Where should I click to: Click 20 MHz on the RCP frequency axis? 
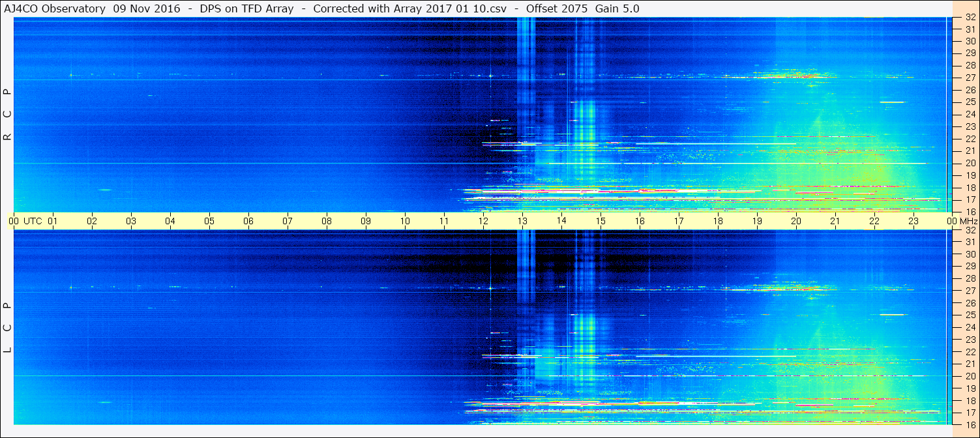(970, 163)
